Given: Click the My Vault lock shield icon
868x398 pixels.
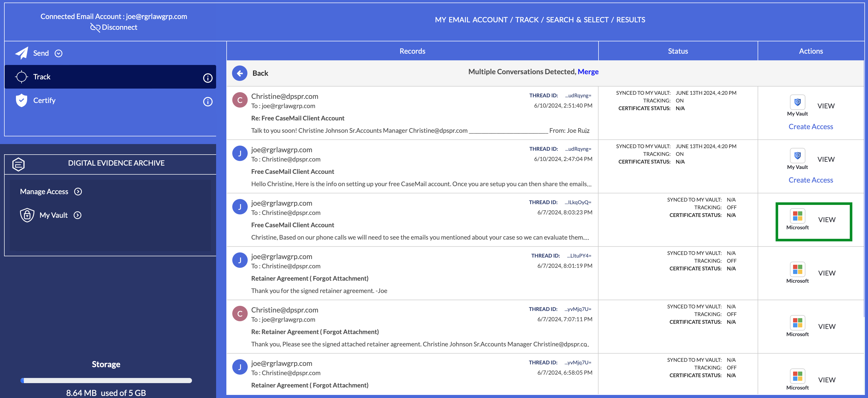Looking at the screenshot, I should (27, 215).
